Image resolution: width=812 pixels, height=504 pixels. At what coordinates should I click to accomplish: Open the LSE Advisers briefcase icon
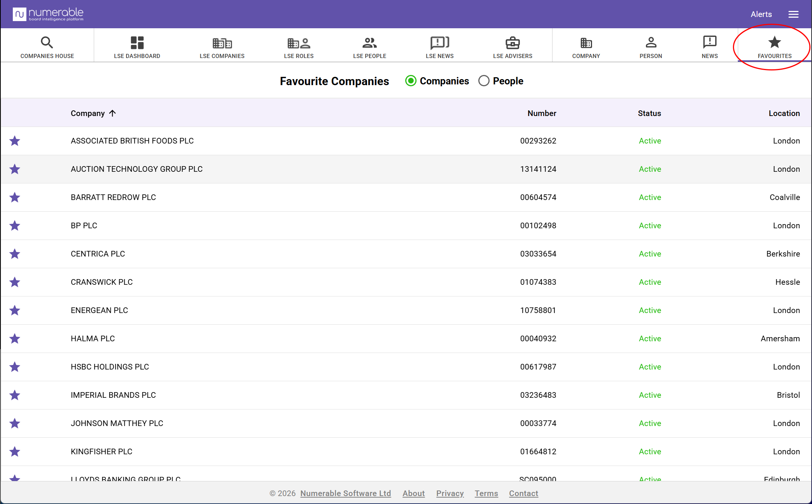pos(513,43)
